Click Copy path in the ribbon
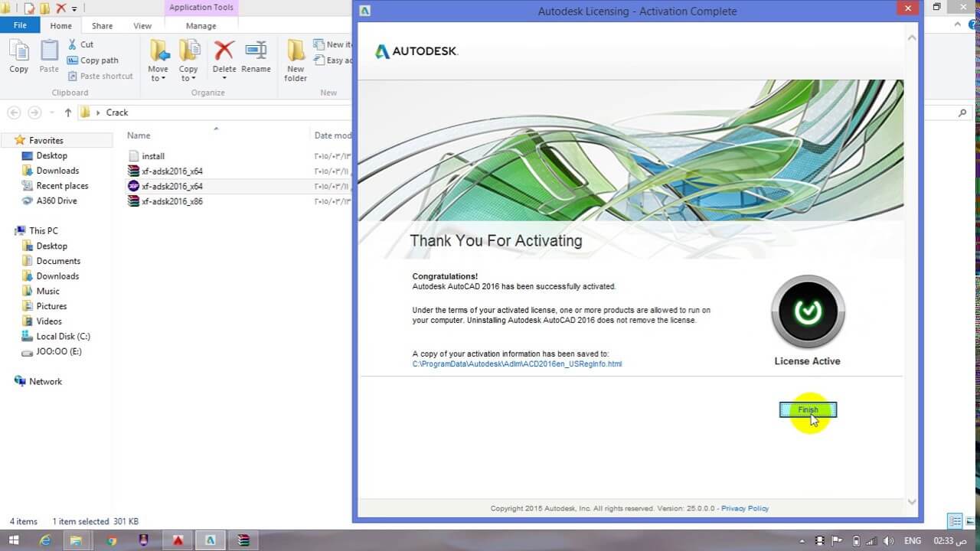Screen dimensions: 980x551 click(93, 60)
